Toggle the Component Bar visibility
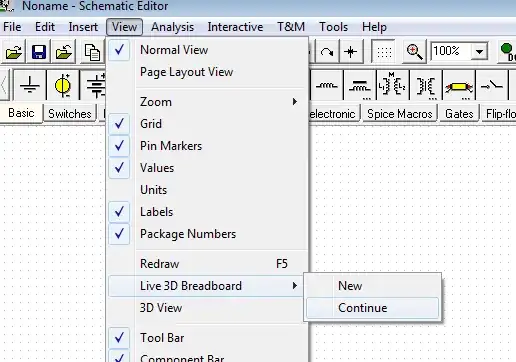 pyautogui.click(x=207, y=357)
